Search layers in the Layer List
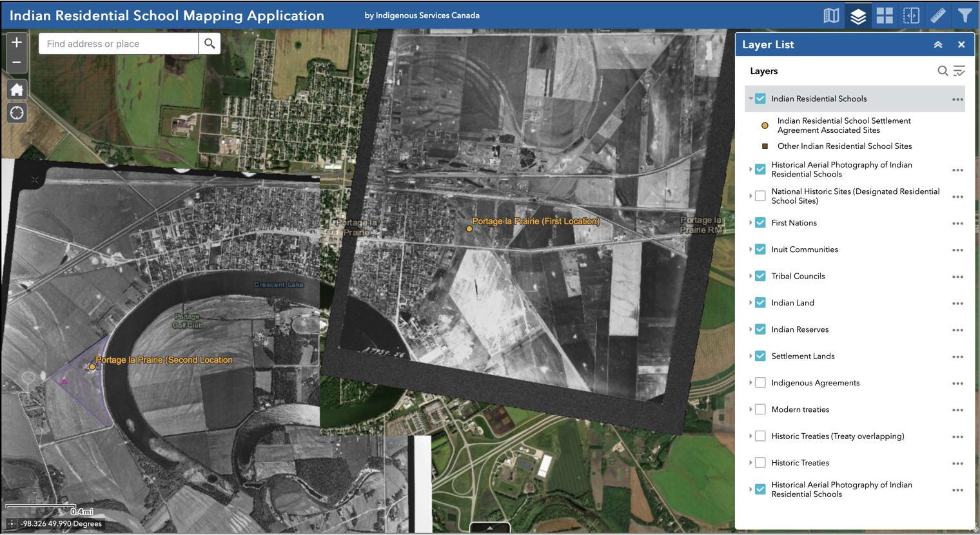980x535 pixels. click(x=943, y=71)
